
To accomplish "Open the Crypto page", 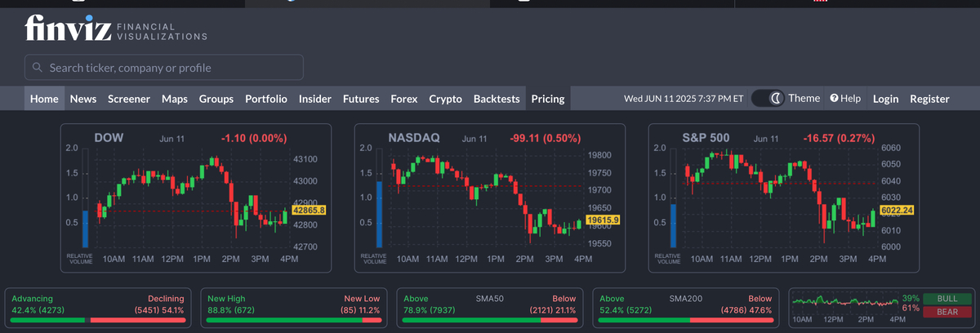I will click(x=446, y=99).
